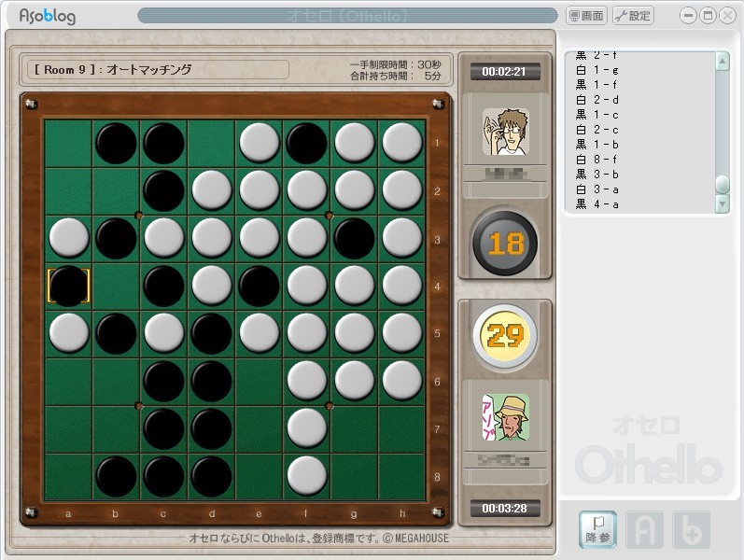Open the settings (設定) menu
Viewport: 744px width, 560px height.
coord(634,16)
